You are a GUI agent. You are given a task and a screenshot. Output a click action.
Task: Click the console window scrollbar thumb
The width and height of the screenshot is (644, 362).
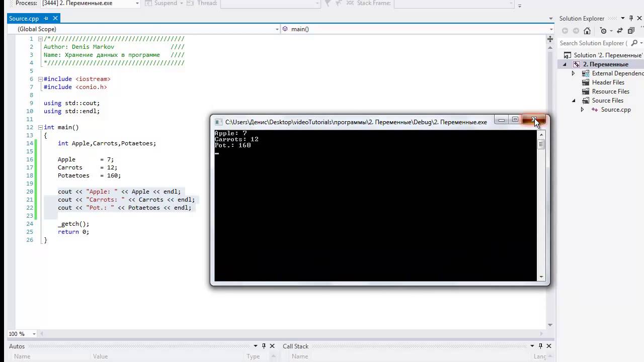541,144
